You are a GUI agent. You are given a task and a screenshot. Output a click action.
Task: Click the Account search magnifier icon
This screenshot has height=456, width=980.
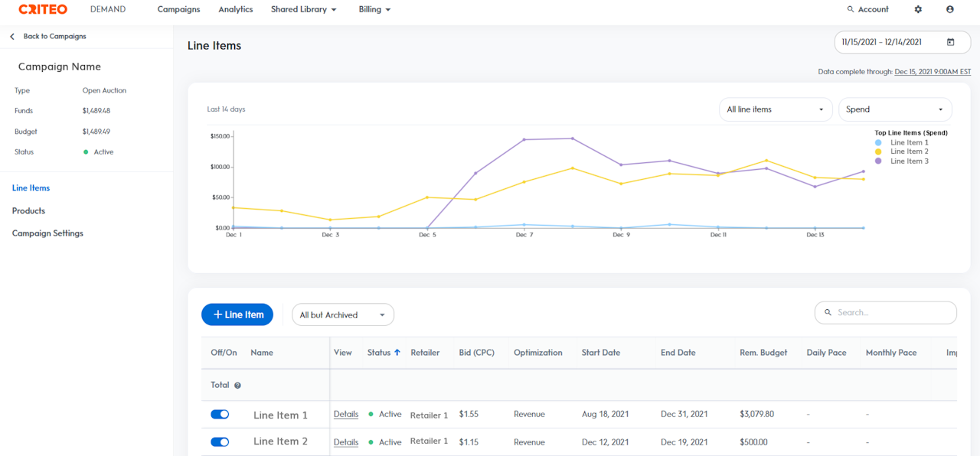click(850, 9)
